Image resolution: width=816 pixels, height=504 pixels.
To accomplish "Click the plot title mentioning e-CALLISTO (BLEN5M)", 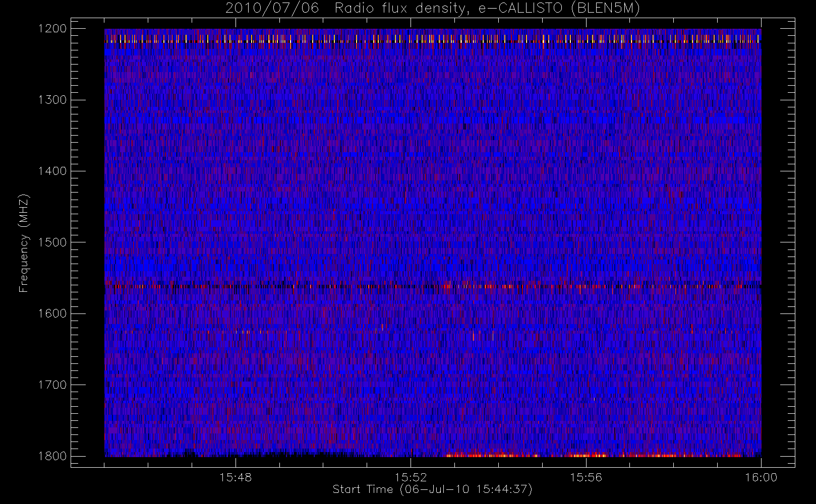I will click(x=433, y=9).
